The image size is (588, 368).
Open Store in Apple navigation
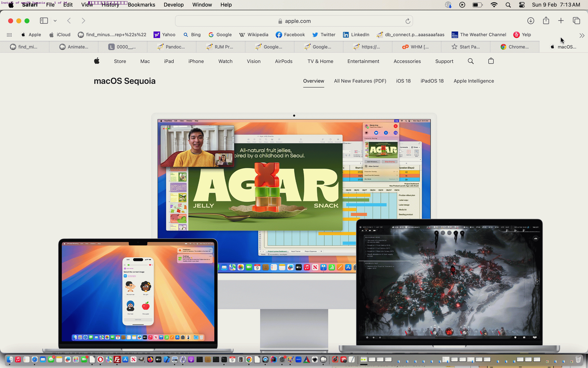pos(120,61)
